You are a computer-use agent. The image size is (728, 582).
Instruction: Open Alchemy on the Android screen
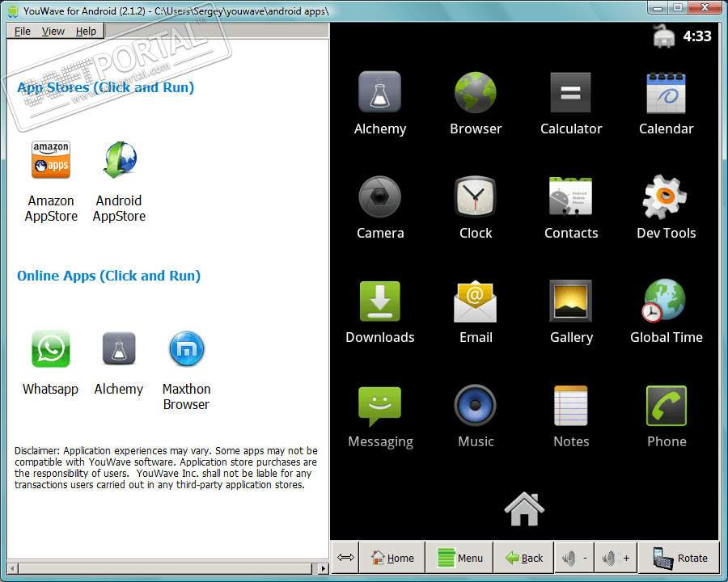[x=380, y=92]
